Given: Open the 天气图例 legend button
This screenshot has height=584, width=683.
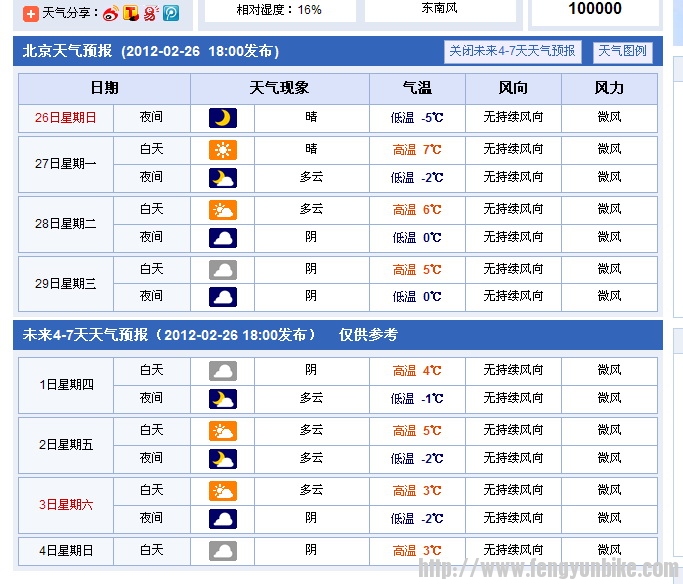Looking at the screenshot, I should point(622,52).
